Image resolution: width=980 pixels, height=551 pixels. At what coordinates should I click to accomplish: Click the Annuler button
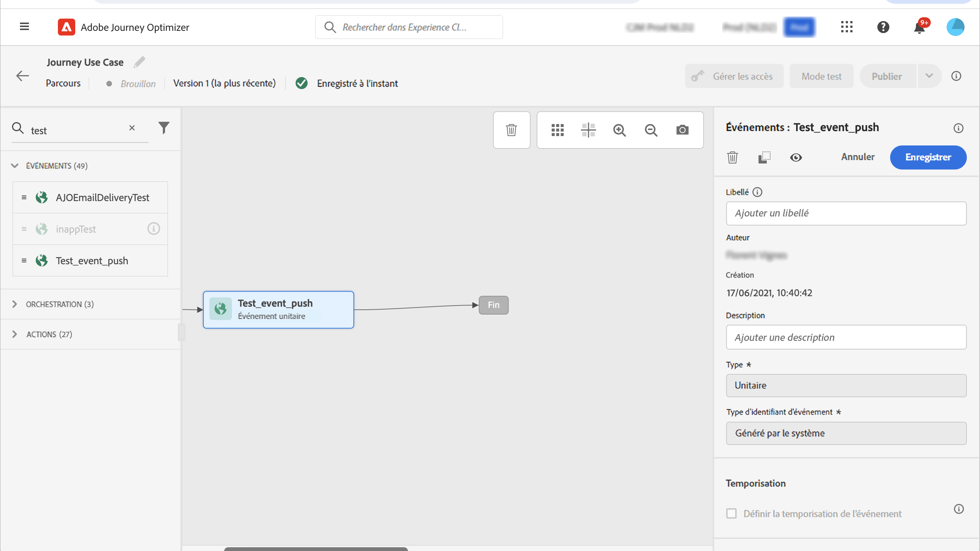(x=857, y=157)
